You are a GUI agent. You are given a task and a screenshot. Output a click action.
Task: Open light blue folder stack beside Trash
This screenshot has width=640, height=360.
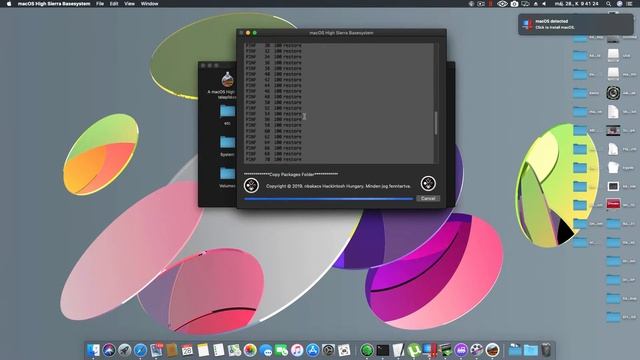[531, 350]
